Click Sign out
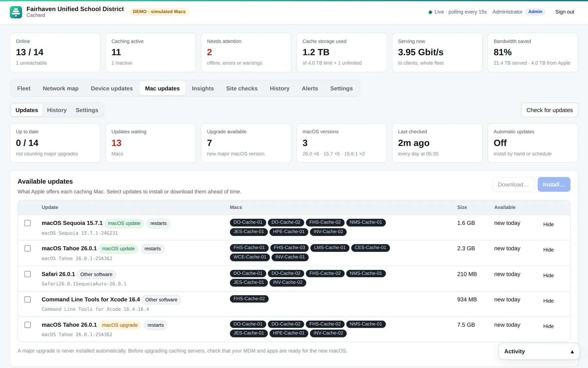This screenshot has height=368, width=588. coord(564,12)
